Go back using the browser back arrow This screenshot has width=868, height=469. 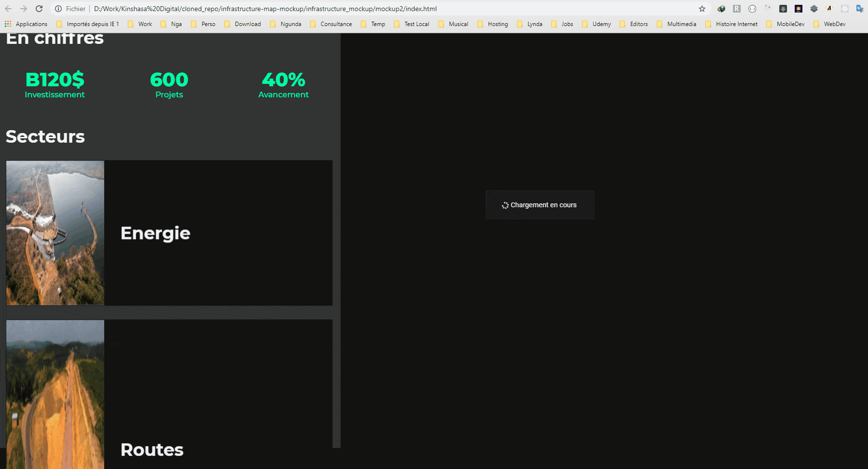8,9
